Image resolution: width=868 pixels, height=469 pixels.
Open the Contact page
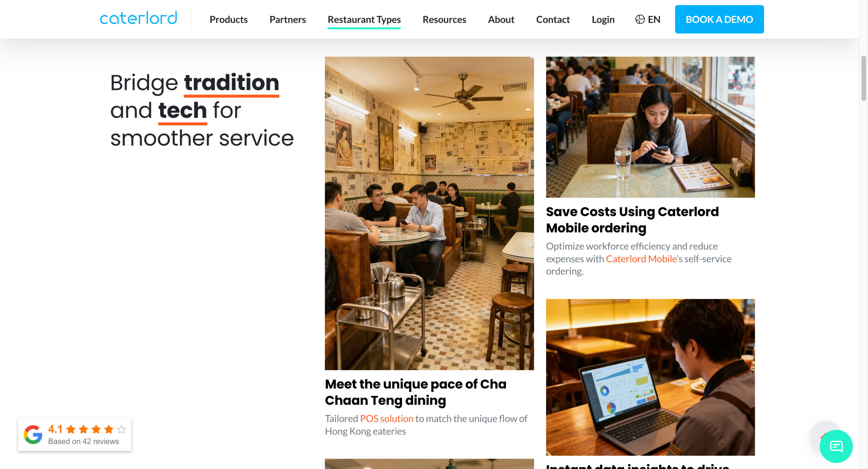point(553,19)
